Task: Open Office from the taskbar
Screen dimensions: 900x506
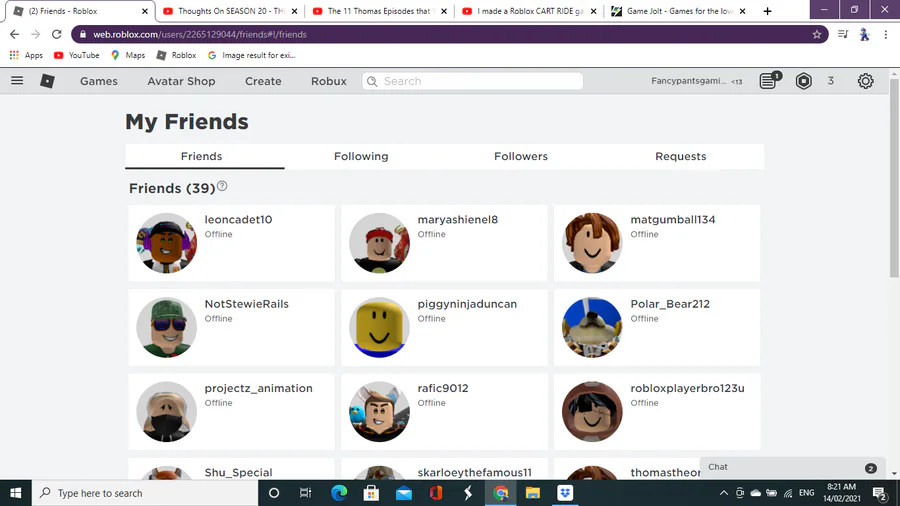Action: (436, 493)
